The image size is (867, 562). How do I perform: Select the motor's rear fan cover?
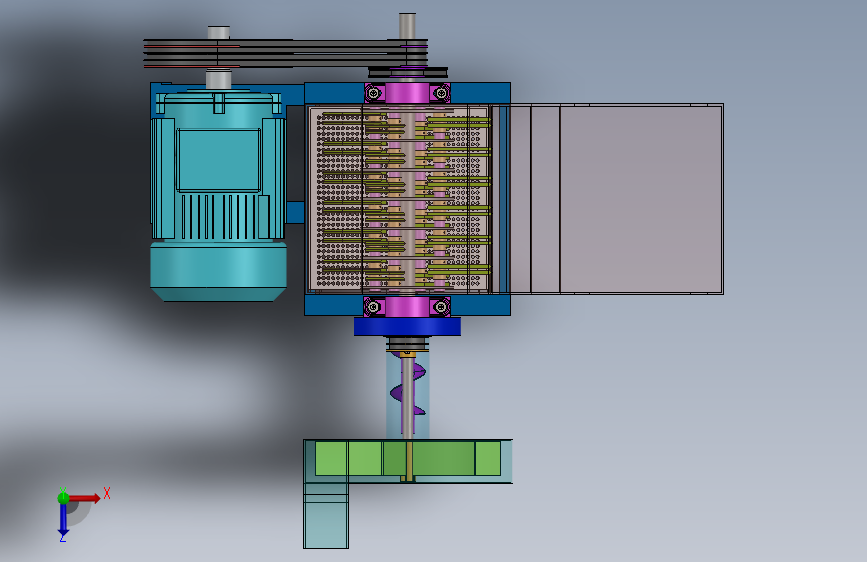coord(218,272)
